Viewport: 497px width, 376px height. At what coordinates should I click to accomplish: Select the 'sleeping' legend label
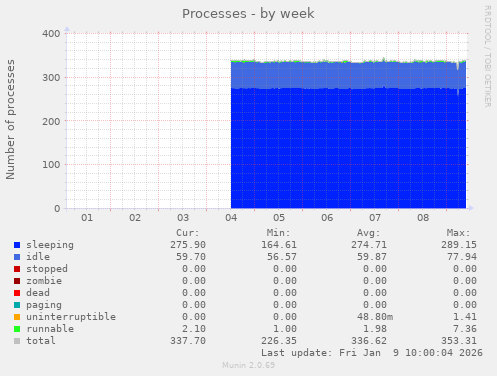[50, 245]
